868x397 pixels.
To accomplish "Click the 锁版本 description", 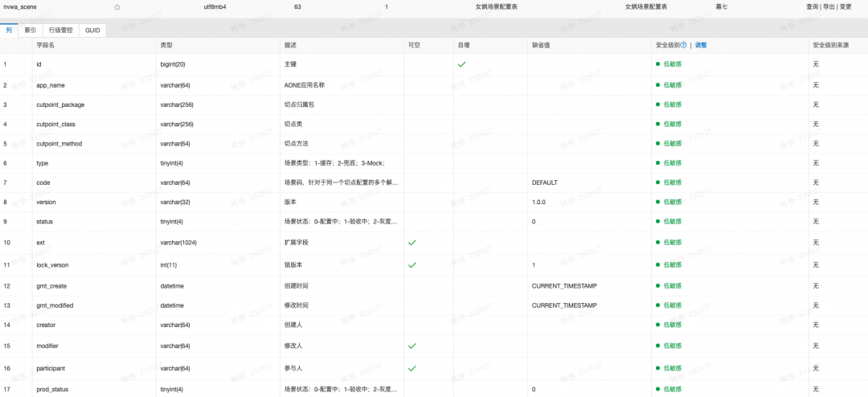I will (x=293, y=265).
